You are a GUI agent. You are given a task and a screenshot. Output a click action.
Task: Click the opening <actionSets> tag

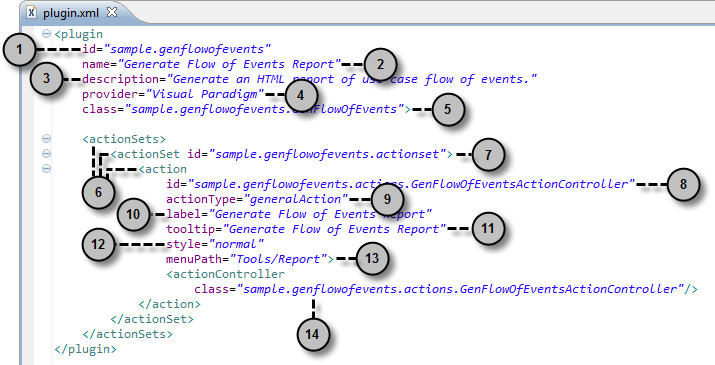(124, 139)
